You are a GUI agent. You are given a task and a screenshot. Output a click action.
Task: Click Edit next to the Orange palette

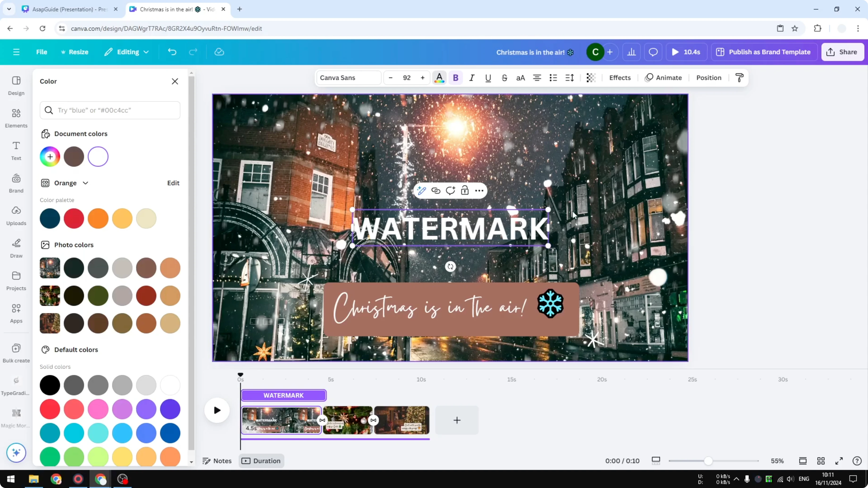173,183
